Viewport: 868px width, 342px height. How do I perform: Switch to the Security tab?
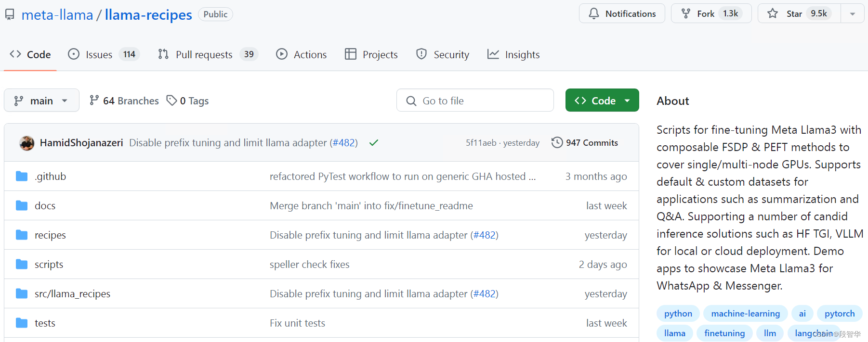coord(443,54)
